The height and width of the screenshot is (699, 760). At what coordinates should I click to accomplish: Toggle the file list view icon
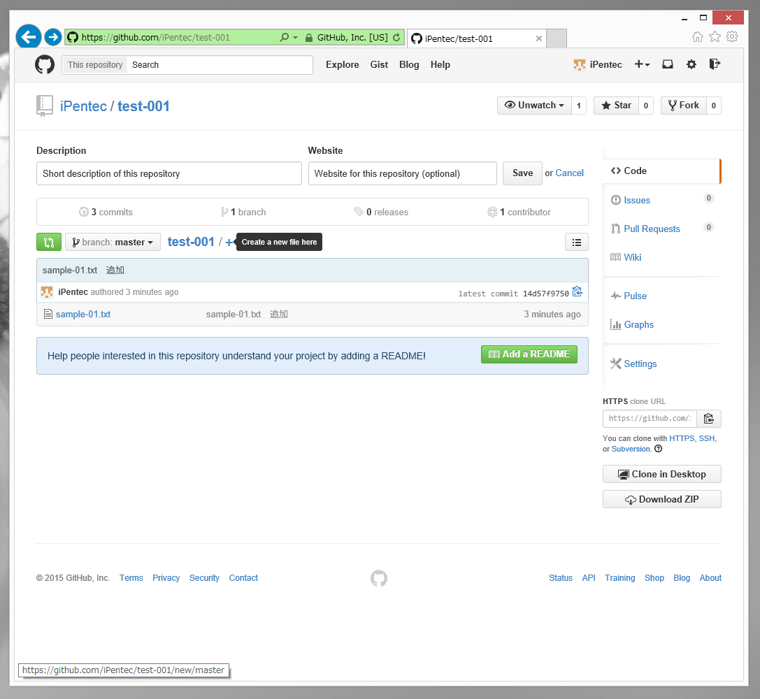(x=577, y=242)
